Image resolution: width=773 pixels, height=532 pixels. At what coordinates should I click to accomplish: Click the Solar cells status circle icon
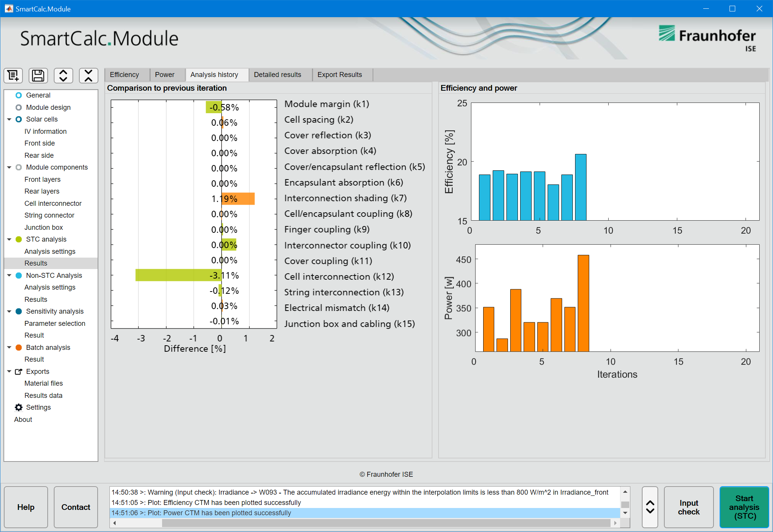click(x=18, y=119)
